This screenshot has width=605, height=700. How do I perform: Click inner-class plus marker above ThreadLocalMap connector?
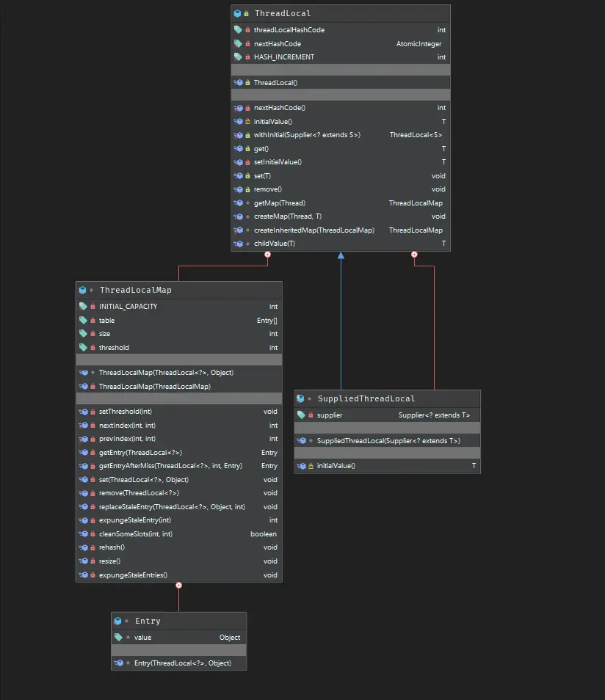(x=268, y=255)
